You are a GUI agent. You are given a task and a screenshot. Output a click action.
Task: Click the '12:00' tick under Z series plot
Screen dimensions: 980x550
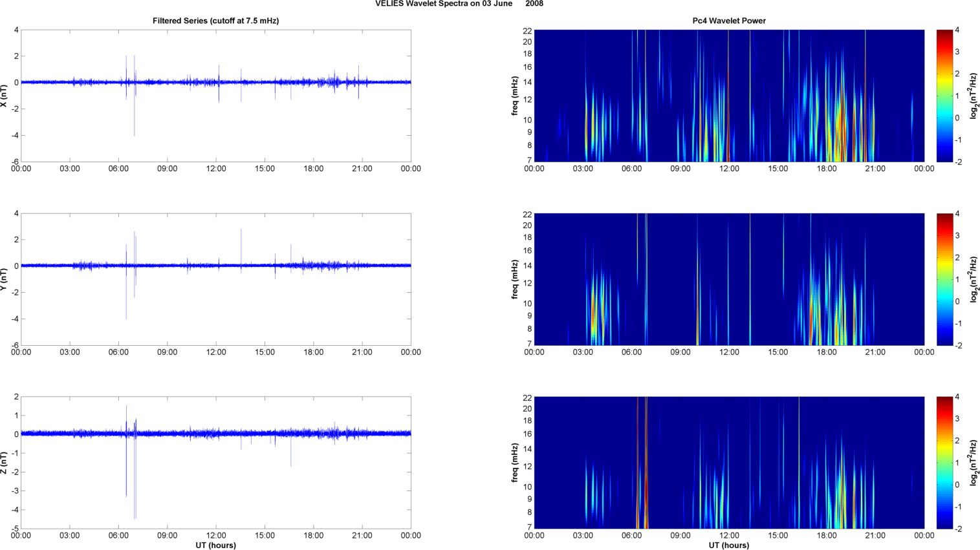tap(216, 535)
